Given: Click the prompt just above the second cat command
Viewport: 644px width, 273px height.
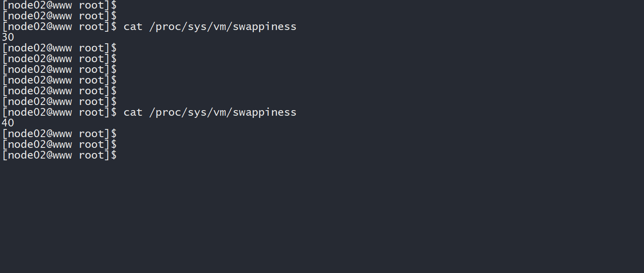Looking at the screenshot, I should tap(59, 102).
